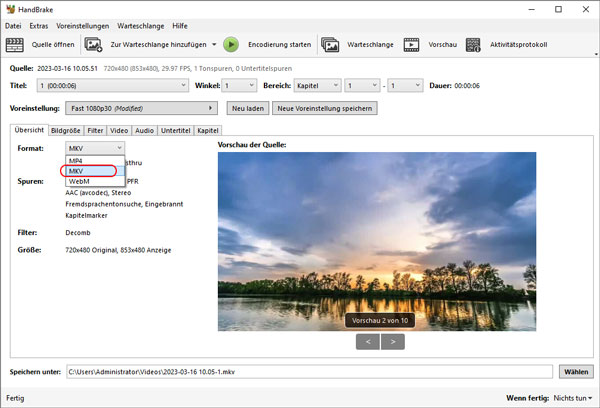This screenshot has width=600, height=408.
Task: Open the Aktivitätsprotokoll log icon
Action: pyautogui.click(x=473, y=45)
